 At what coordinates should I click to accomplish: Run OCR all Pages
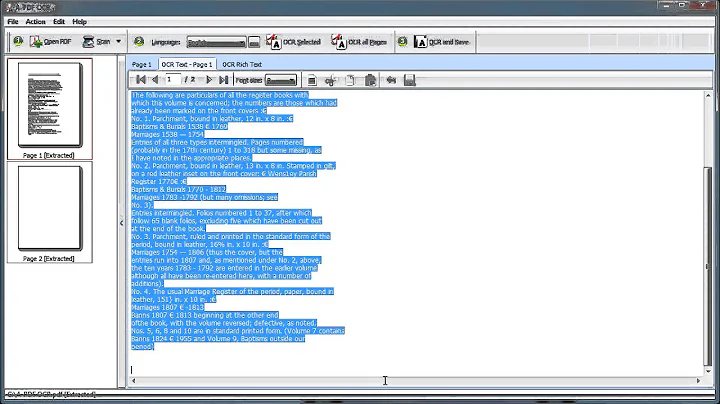[x=359, y=42]
